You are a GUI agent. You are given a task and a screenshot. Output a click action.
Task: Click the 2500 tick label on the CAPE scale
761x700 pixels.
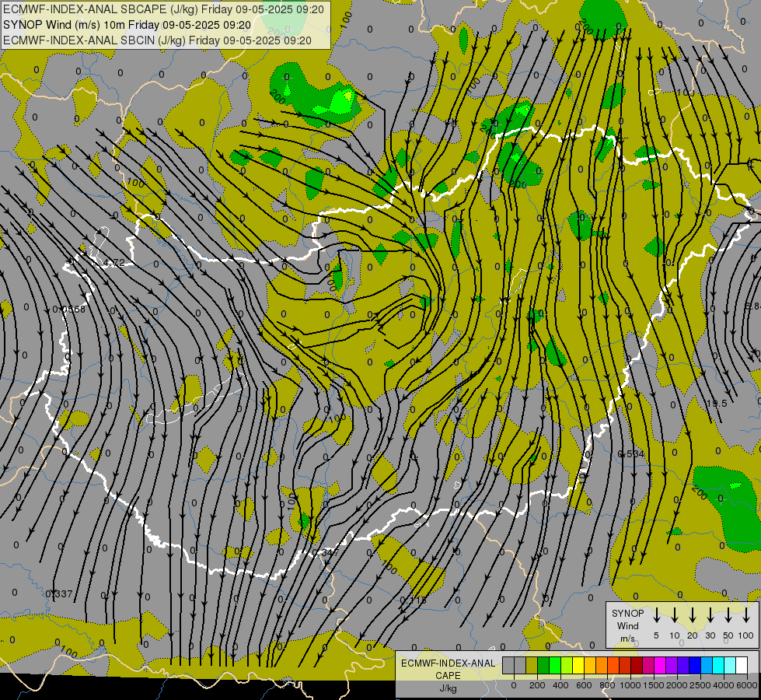click(x=700, y=685)
